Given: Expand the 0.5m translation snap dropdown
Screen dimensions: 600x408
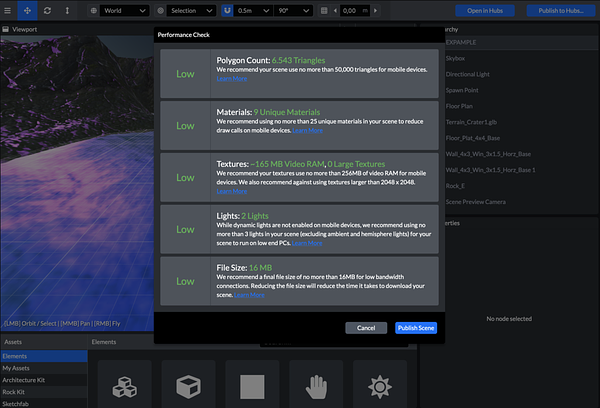Looking at the screenshot, I should pos(253,10).
